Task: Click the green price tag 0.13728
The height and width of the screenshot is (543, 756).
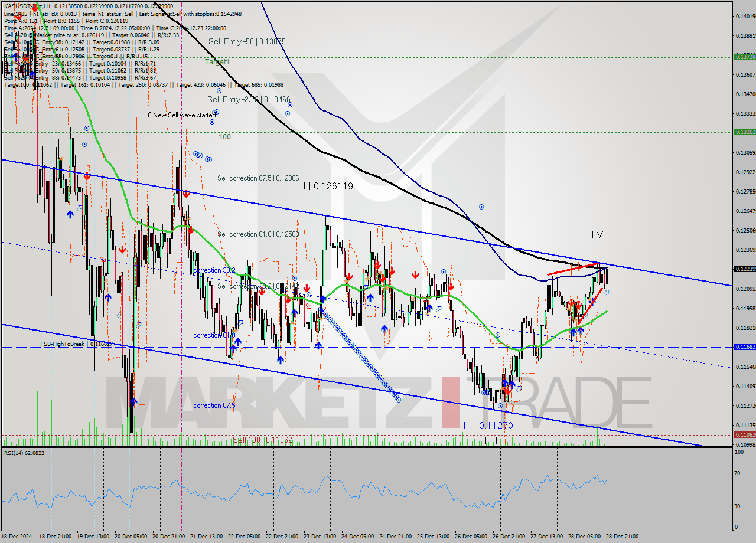Action: pos(744,57)
